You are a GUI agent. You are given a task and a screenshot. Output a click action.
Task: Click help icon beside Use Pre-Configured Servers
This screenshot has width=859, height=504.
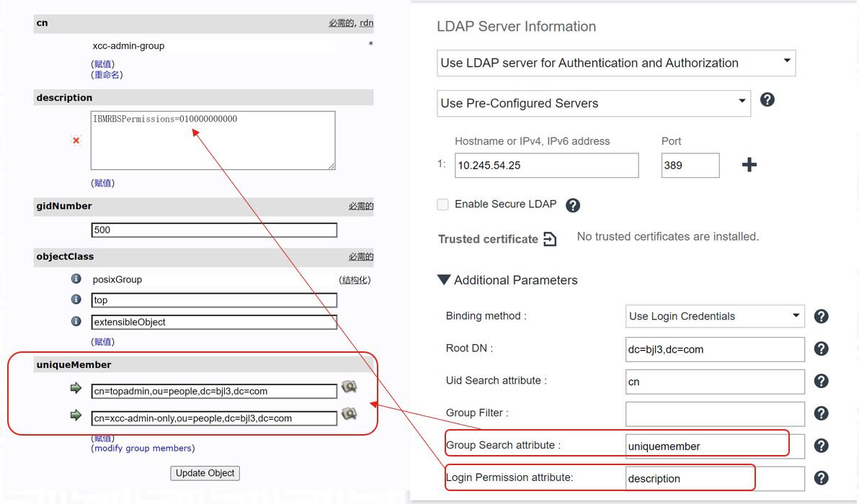coord(767,99)
